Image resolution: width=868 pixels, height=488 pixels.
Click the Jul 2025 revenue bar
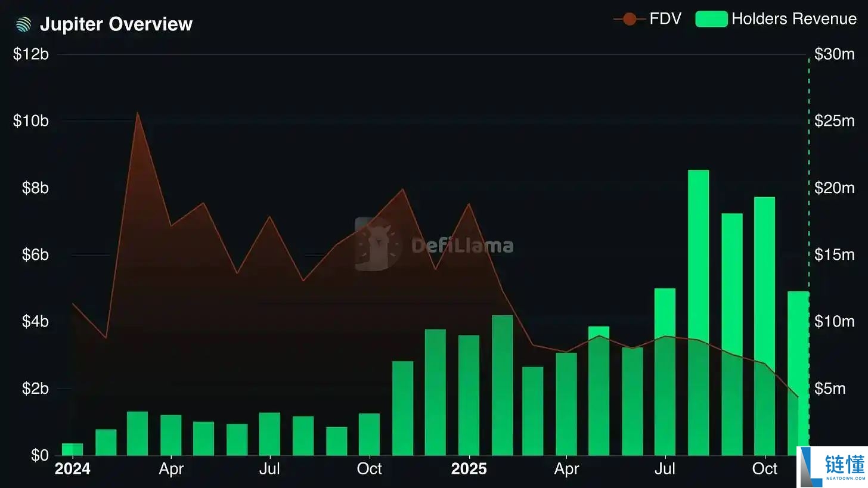point(665,372)
